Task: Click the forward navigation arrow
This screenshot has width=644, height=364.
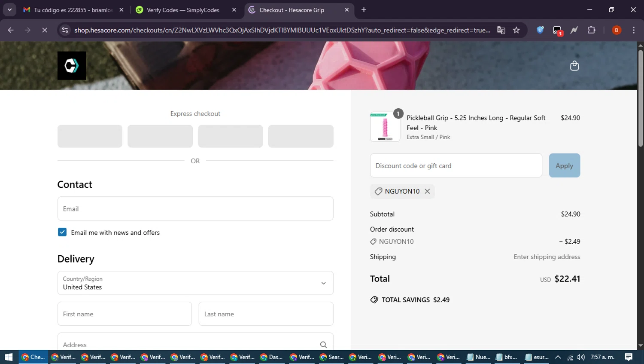Action: click(x=27, y=30)
